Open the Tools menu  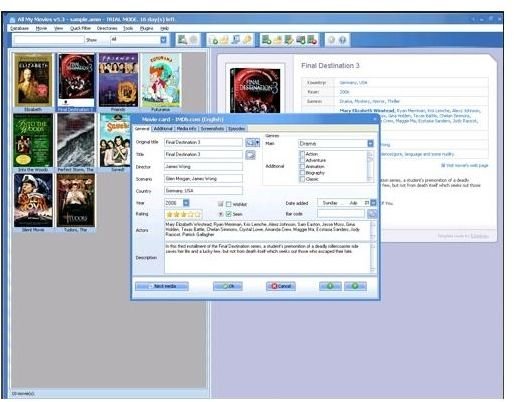(x=128, y=28)
